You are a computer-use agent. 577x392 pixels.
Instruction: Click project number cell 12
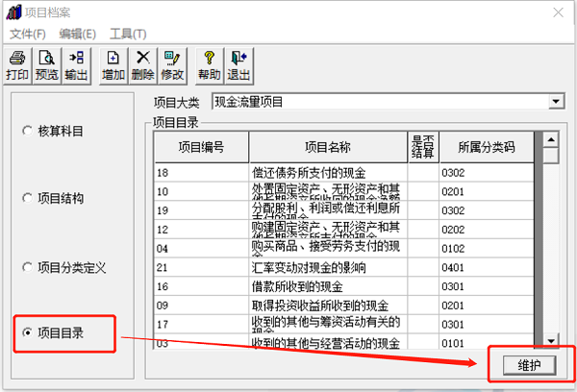[202, 230]
